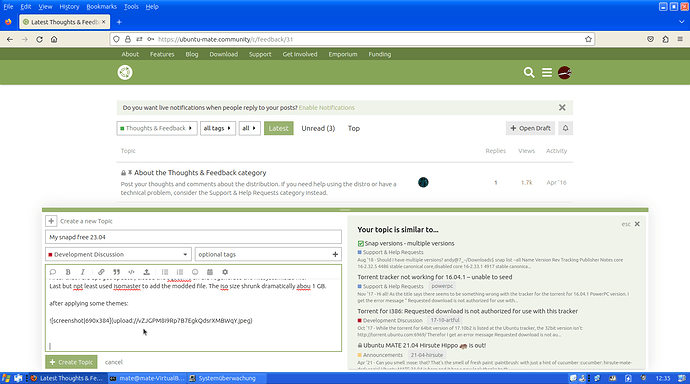Click cancel to discard the topic

pyautogui.click(x=114, y=362)
